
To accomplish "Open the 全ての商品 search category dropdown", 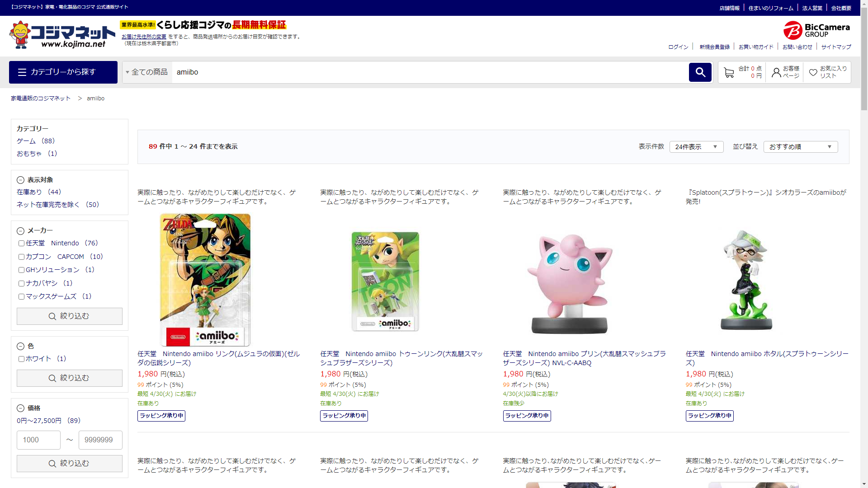I will click(147, 72).
